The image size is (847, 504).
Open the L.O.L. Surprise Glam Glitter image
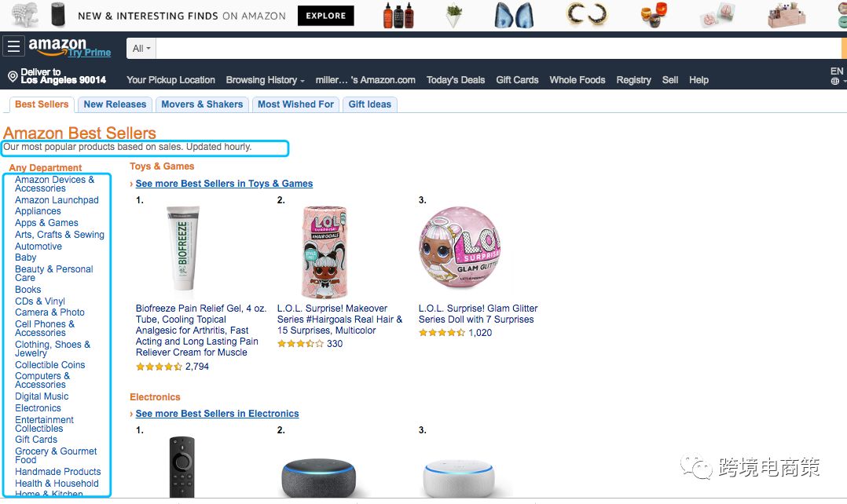click(x=460, y=250)
